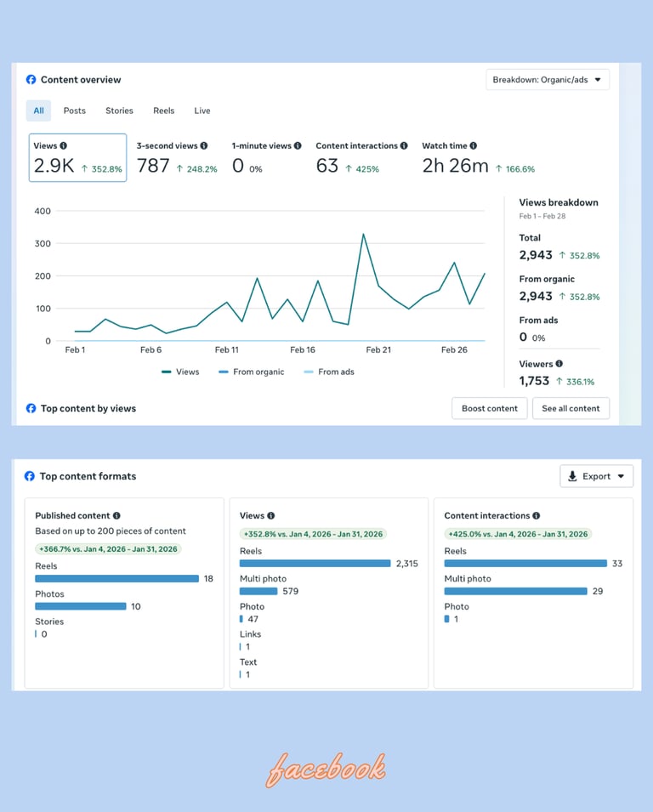
Task: Click the +366.7% vs. Jan comparison badge
Action: coord(108,549)
